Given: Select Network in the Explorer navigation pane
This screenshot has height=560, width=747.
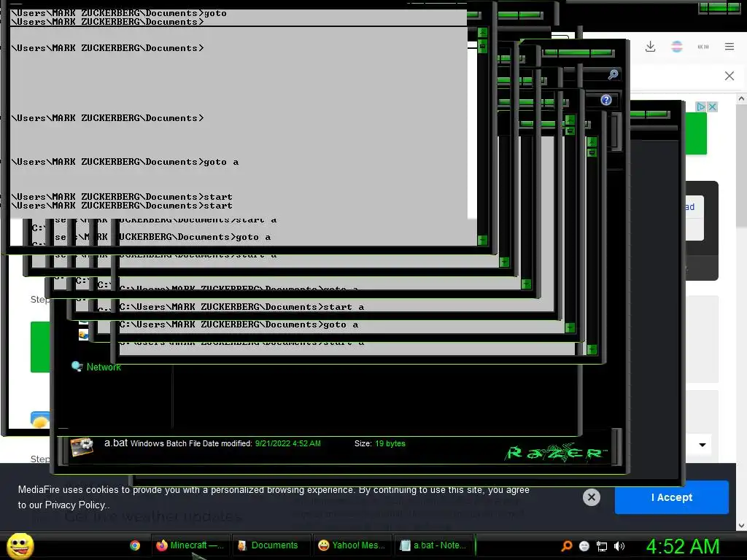Looking at the screenshot, I should tap(104, 367).
